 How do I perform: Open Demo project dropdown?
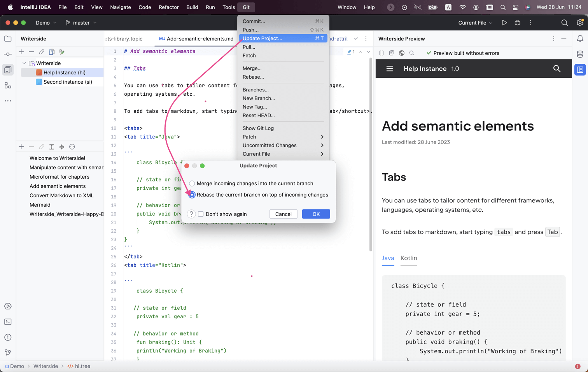coord(46,23)
